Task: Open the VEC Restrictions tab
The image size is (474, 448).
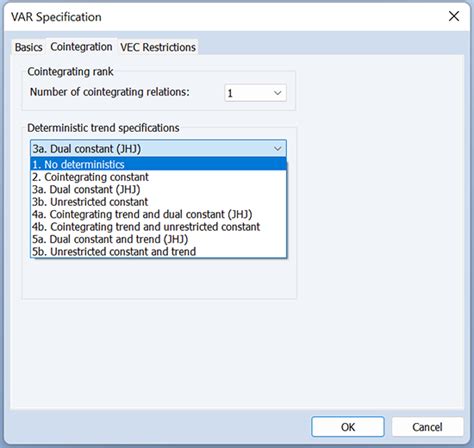Action: coord(158,47)
